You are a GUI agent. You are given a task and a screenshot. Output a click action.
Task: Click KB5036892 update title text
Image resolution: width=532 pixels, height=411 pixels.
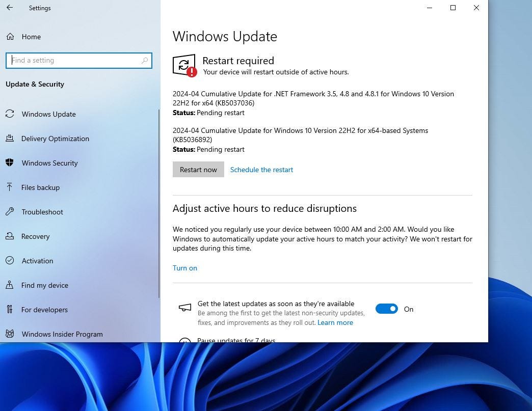pos(300,135)
